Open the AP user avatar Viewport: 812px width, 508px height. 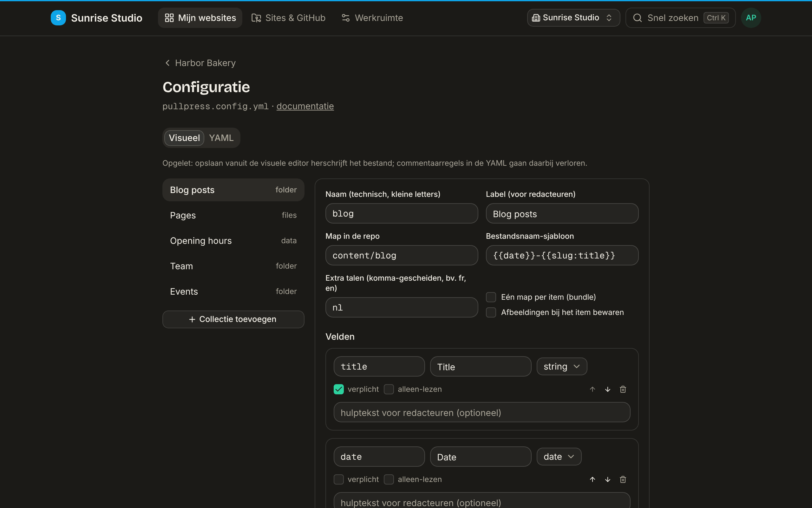pyautogui.click(x=750, y=18)
